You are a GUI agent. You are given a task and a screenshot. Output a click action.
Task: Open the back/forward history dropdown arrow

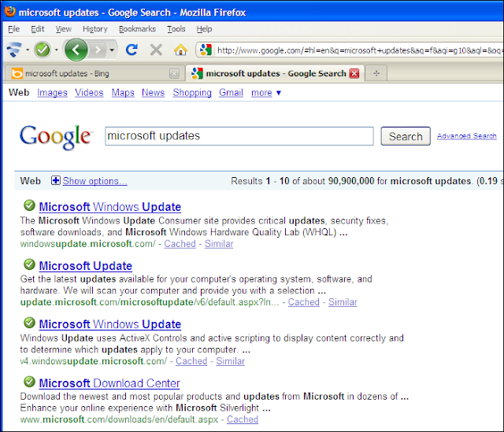tap(112, 50)
